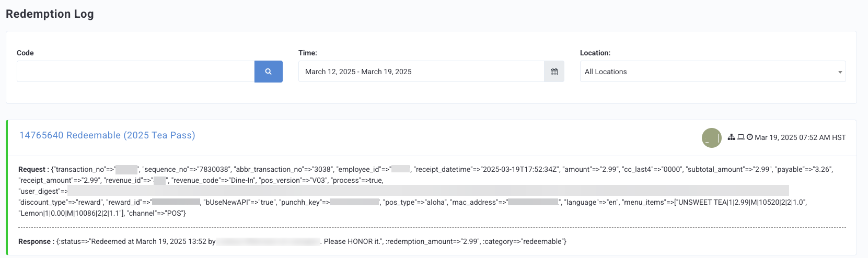Click the laptop device icon beside timestamp
This screenshot has width=868, height=258.
pos(740,137)
